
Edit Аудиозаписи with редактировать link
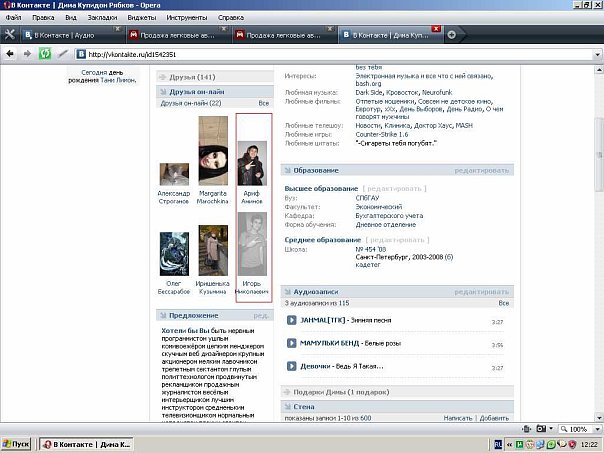tap(482, 292)
